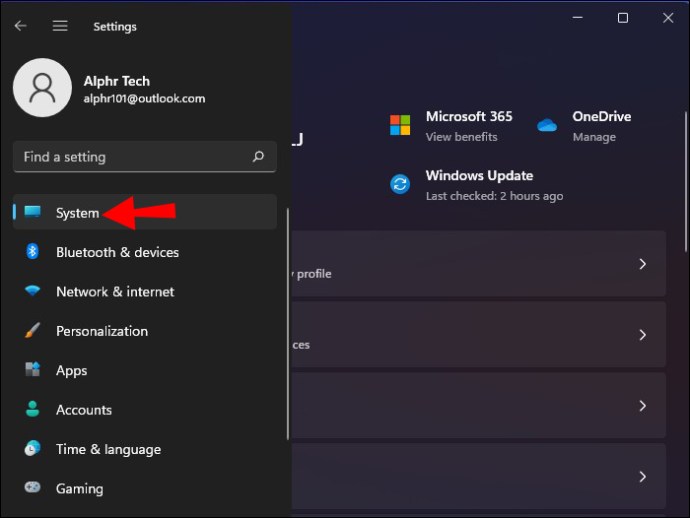The width and height of the screenshot is (690, 518).
Task: Click the search magnifier icon
Action: click(258, 157)
